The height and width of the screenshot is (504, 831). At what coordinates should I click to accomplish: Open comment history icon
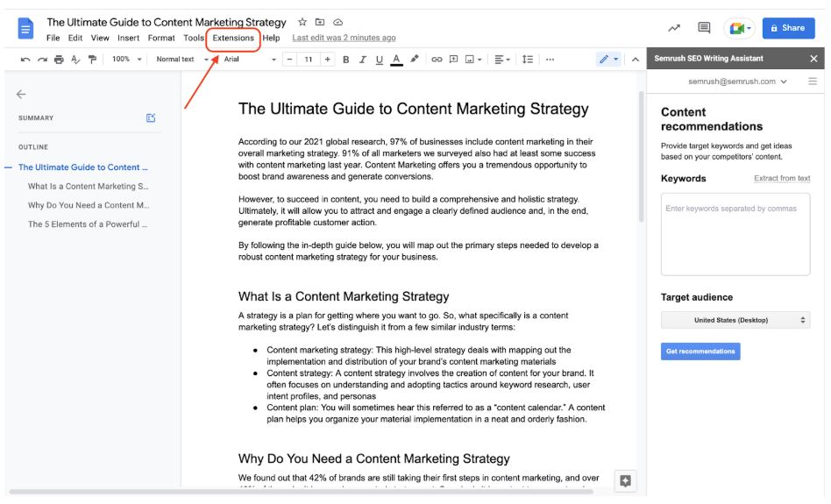pos(704,27)
